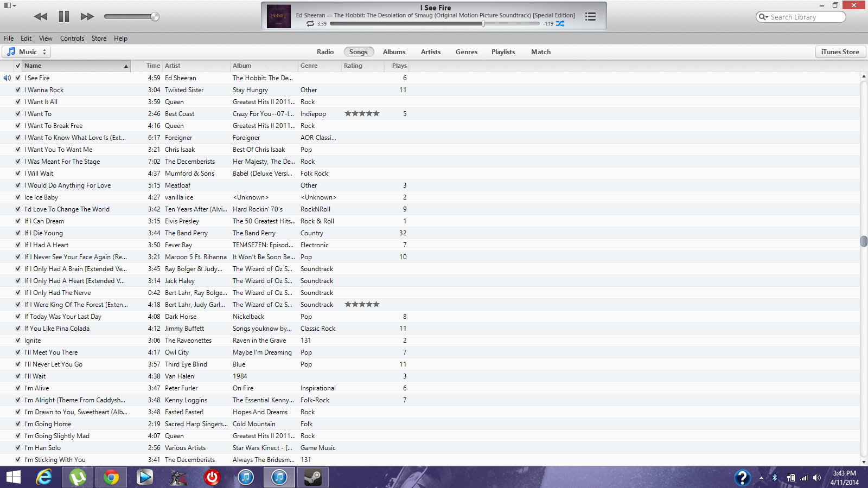Sort songs by Time column

click(146, 66)
